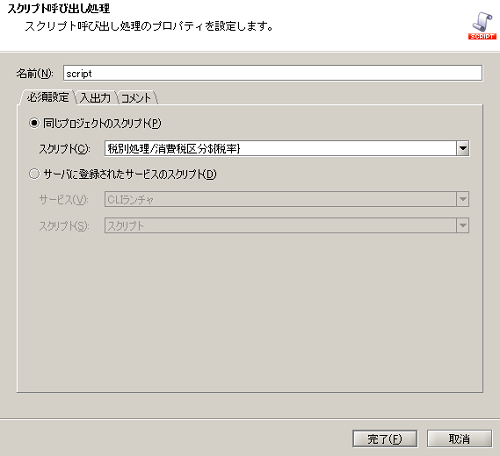The width and height of the screenshot is (500, 456).
Task: Click into the 名前 name input field
Action: tap(272, 73)
